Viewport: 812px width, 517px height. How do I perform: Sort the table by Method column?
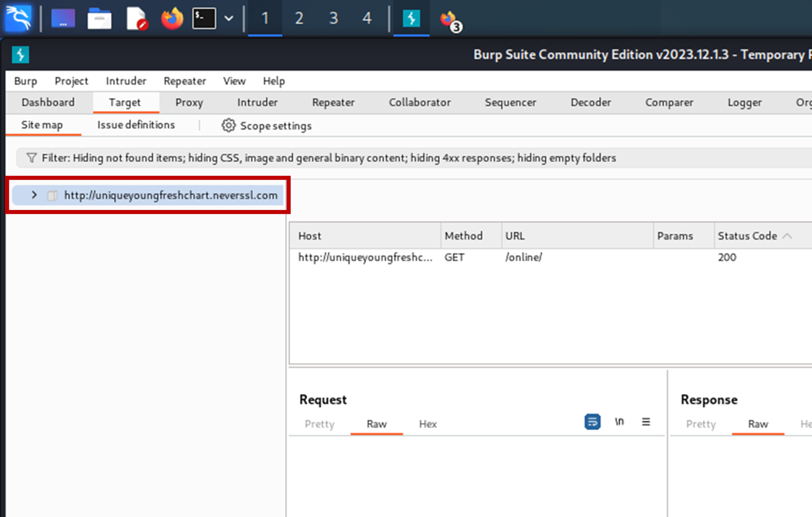click(x=471, y=236)
